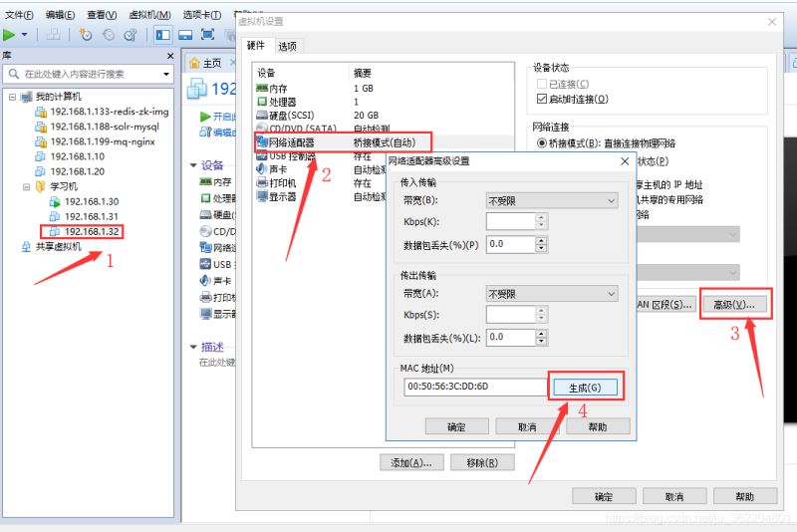Screen dimensions: 797x532
Task: Open the 虚拟机 menu
Action: [149, 15]
